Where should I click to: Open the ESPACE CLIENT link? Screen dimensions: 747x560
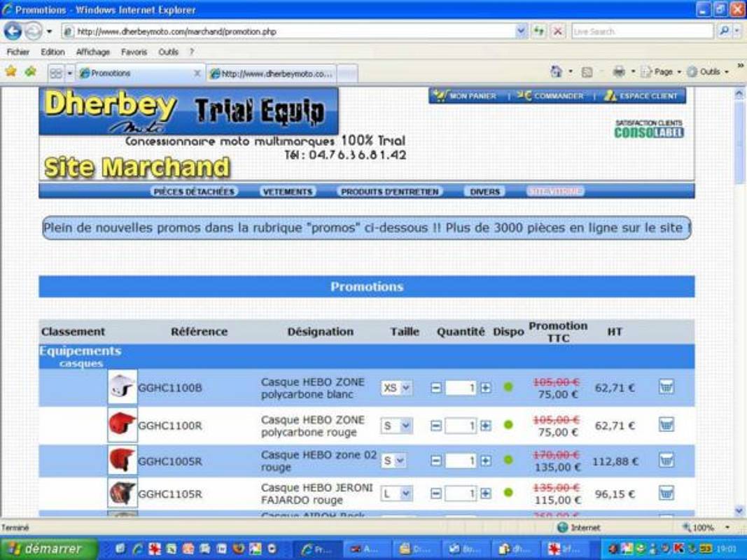[641, 96]
